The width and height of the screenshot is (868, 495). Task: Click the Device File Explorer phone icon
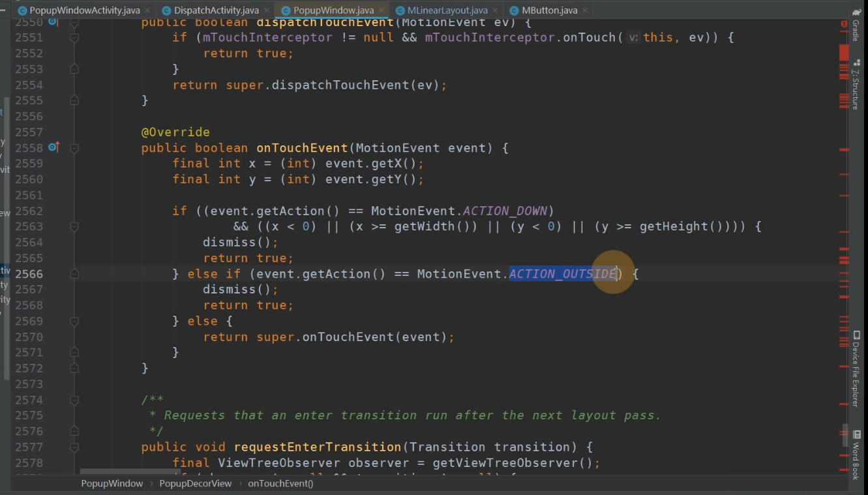856,335
